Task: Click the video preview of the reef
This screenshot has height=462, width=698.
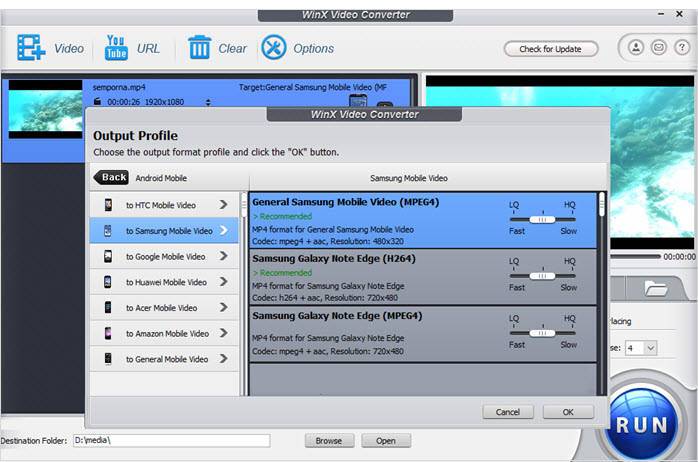Action: pos(653,162)
